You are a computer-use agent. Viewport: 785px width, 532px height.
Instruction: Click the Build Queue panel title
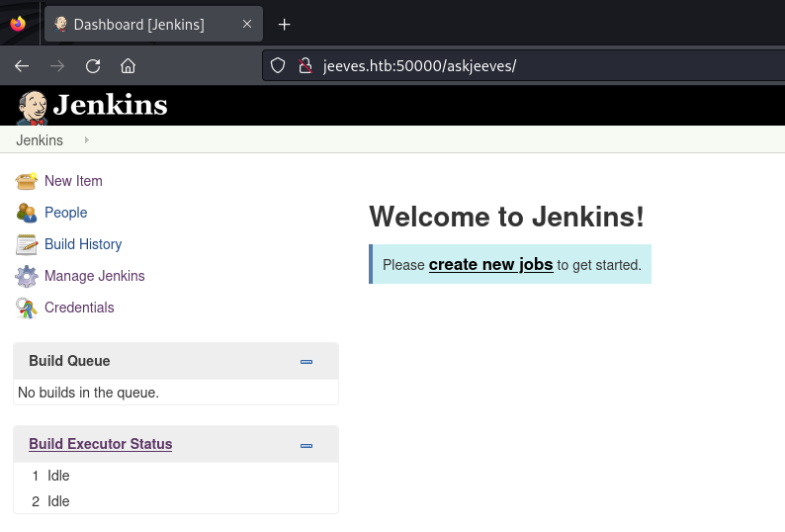coord(69,361)
